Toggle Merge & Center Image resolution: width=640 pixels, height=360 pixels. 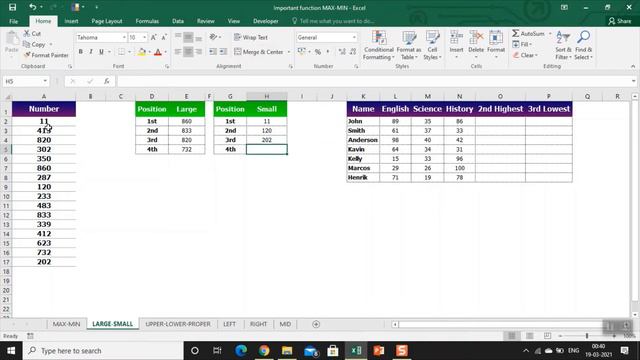258,52
